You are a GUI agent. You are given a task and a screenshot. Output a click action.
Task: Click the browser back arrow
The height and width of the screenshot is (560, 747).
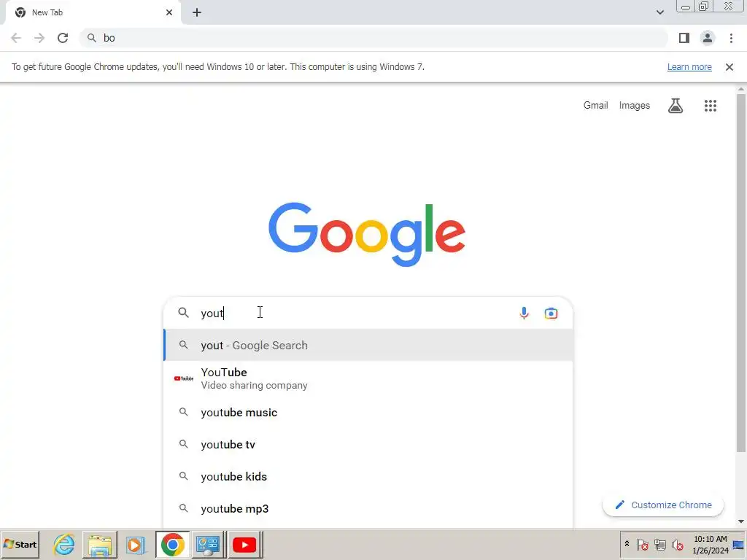tap(16, 38)
